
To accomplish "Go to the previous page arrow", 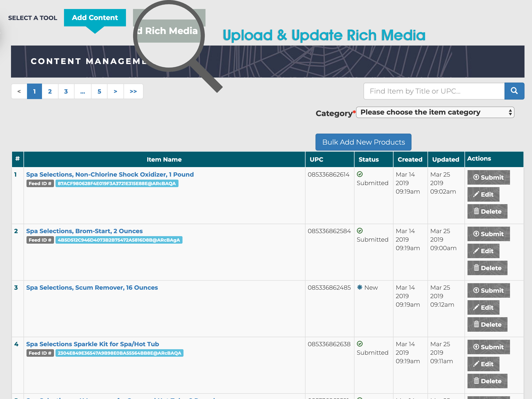I will coord(19,91).
